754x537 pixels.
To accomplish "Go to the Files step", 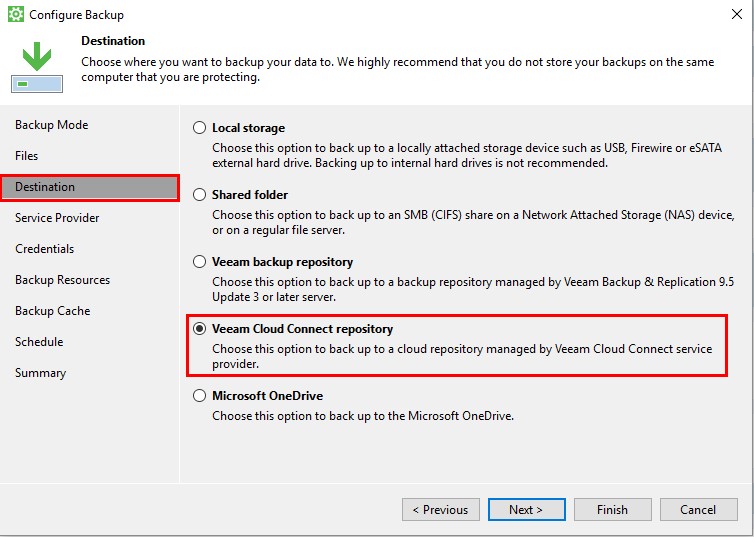I will pyautogui.click(x=26, y=156).
